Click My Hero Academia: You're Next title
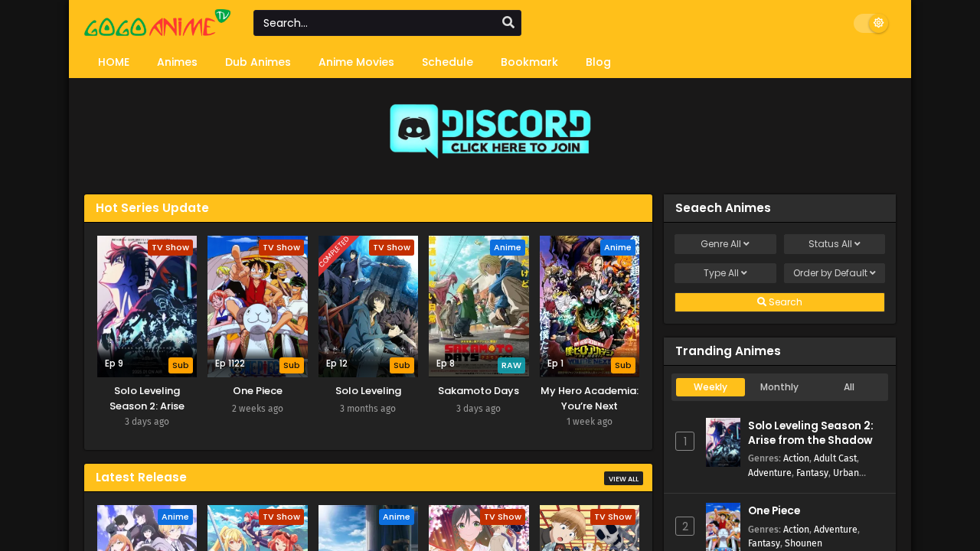 590,398
